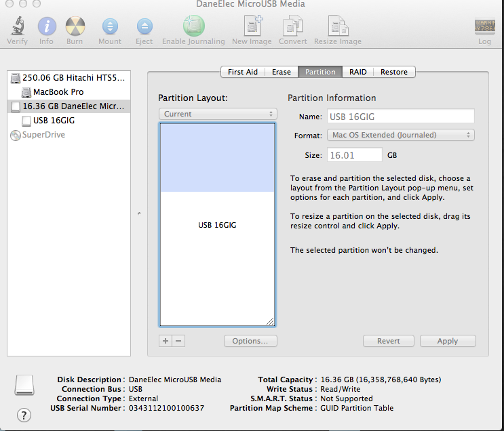Switch to the First Aid tab
Screen dimensions: 504x431
coord(243,72)
